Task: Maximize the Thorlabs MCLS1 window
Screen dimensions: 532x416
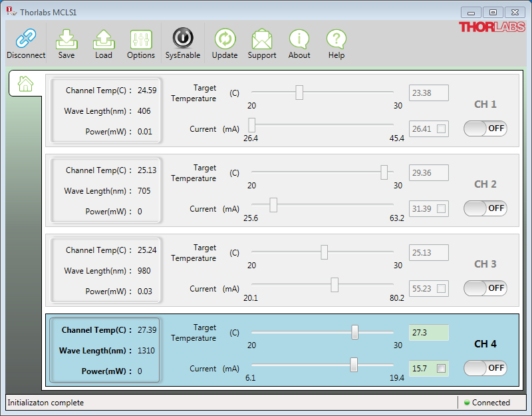Action: pos(493,13)
